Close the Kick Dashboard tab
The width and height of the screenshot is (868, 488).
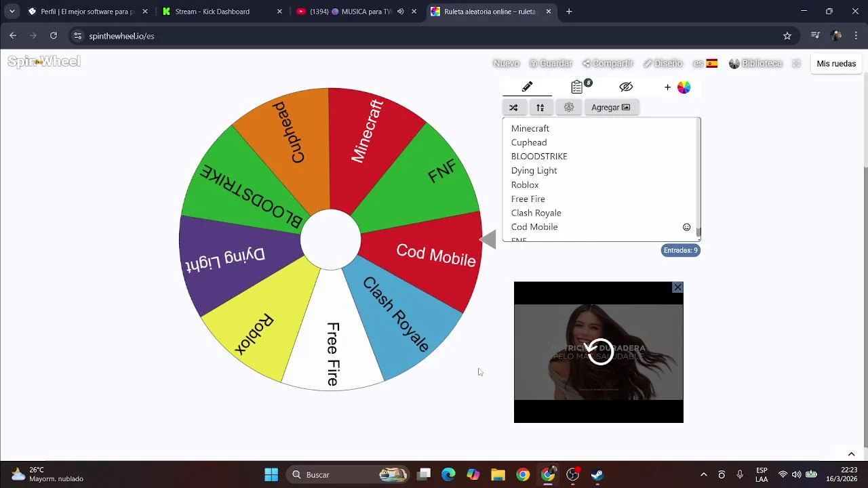point(279,12)
